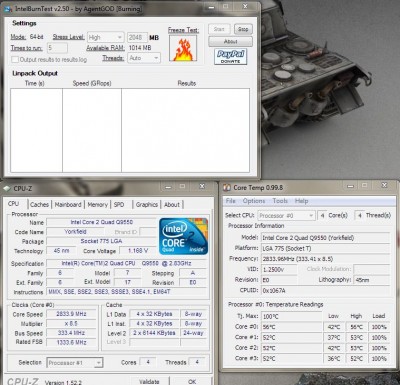Click the Times to run input field

click(57, 48)
